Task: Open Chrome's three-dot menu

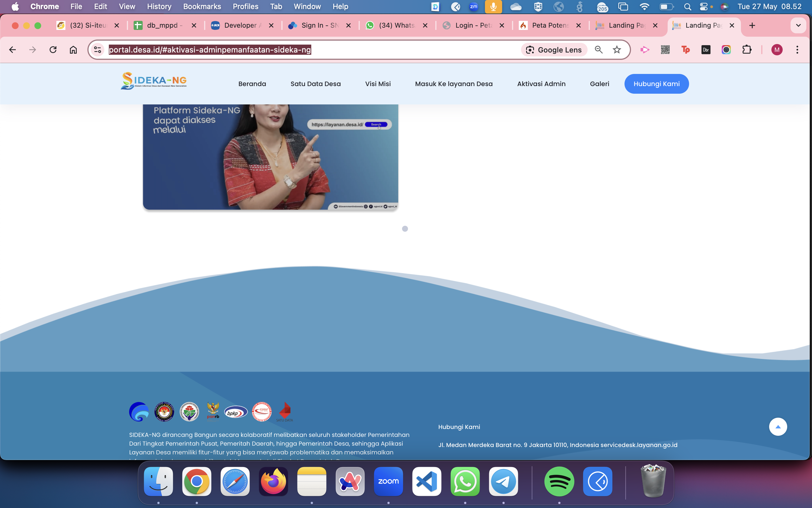Action: pyautogui.click(x=797, y=50)
